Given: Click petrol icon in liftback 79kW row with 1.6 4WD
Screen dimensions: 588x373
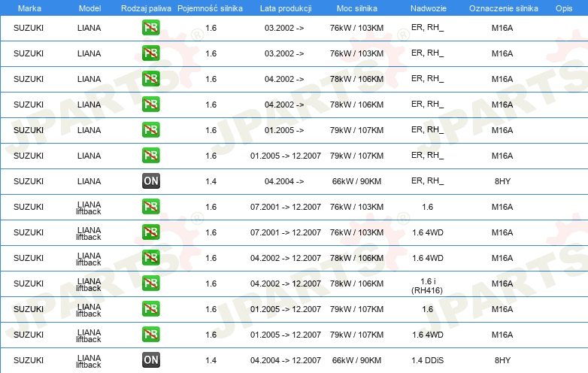Looking at the screenshot, I should [x=151, y=335].
